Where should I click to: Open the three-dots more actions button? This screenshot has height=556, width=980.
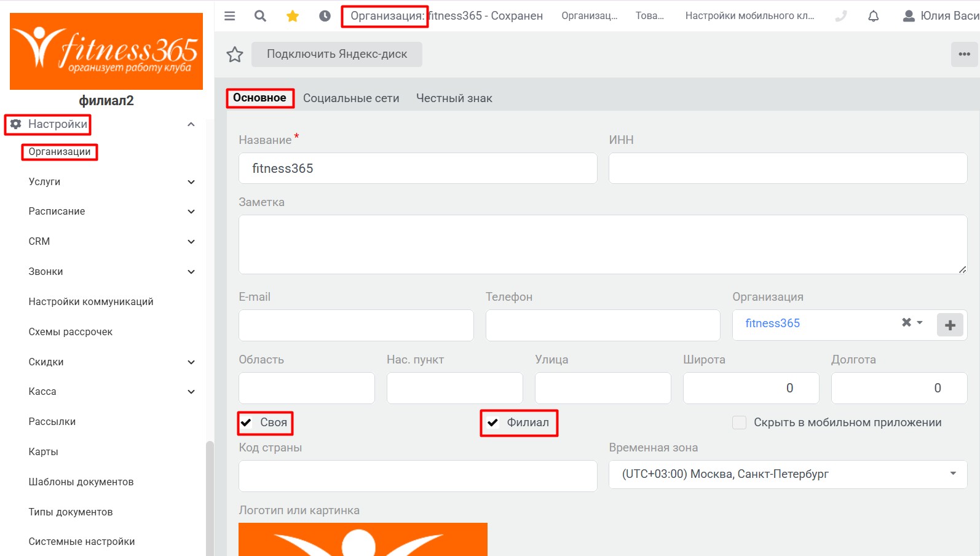coord(964,54)
